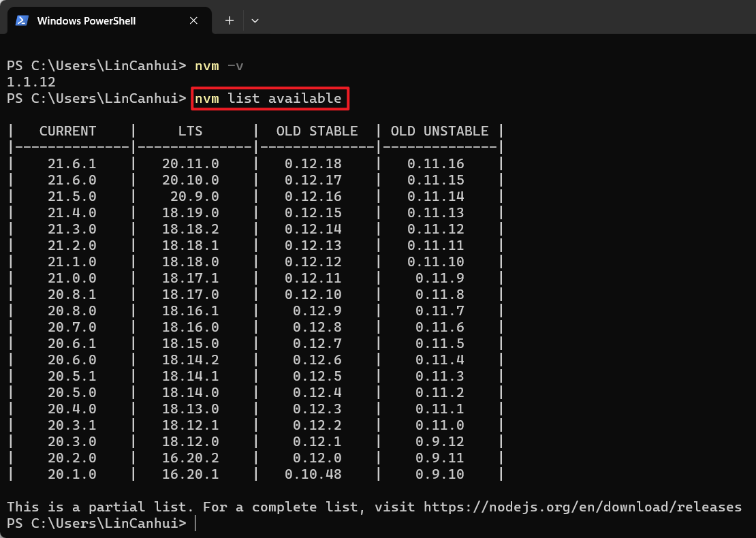Close the Windows PowerShell tab
Viewport: 756px width, 538px height.
click(x=193, y=20)
